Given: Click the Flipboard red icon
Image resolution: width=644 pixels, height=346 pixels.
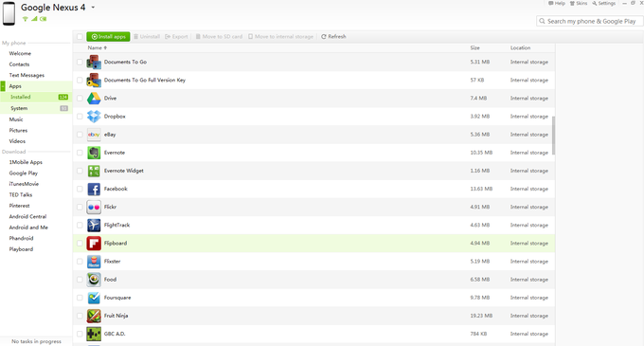Looking at the screenshot, I should (94, 244).
